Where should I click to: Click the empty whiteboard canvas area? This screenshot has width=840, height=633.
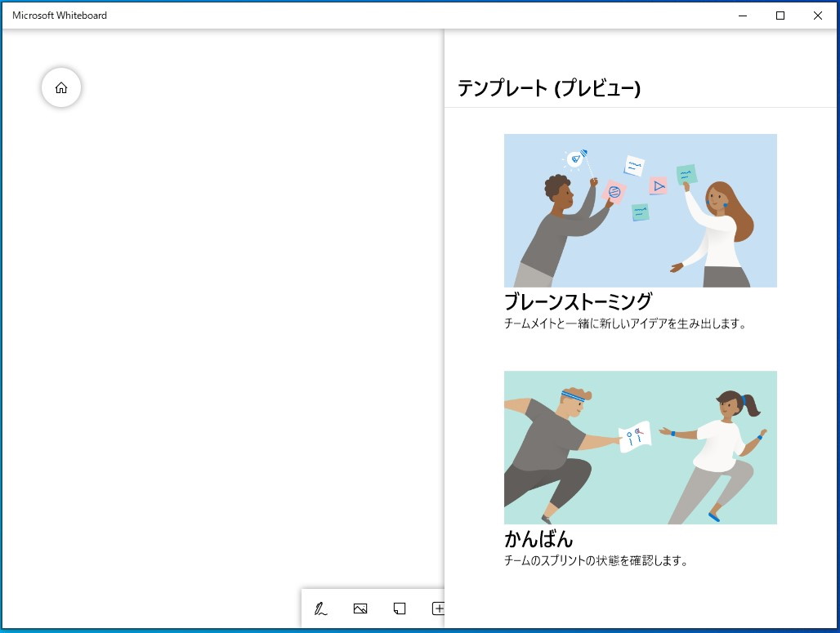(x=221, y=327)
